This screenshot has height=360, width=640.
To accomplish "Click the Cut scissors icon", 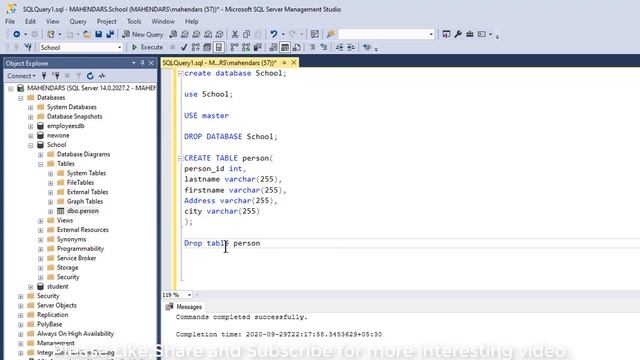I will [235, 34].
